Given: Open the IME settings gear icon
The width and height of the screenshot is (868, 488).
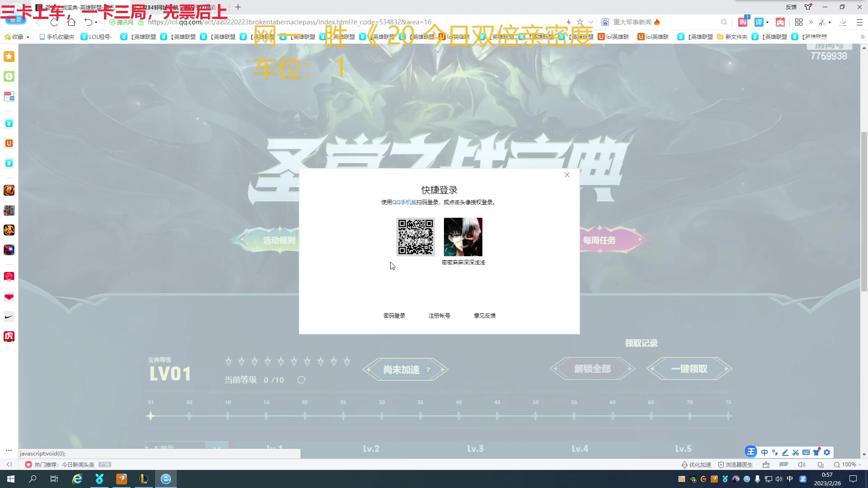Looking at the screenshot, I should 827,452.
